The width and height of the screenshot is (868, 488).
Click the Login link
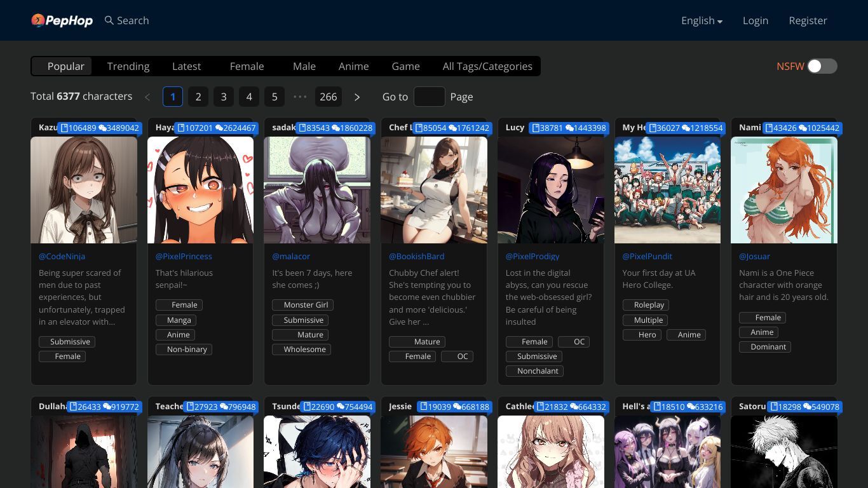click(756, 20)
